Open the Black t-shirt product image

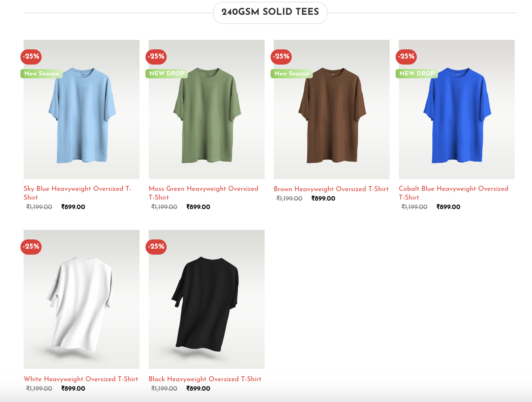(x=206, y=299)
